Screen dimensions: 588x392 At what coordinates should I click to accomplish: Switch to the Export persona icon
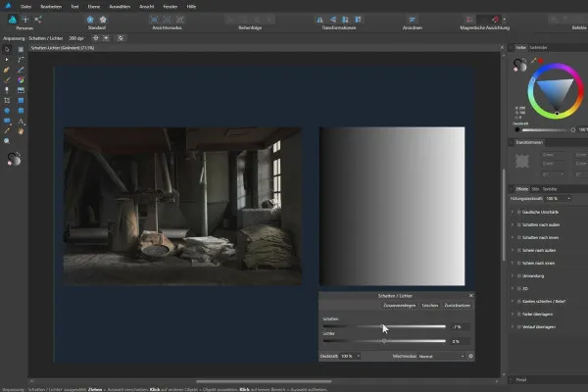[38, 20]
